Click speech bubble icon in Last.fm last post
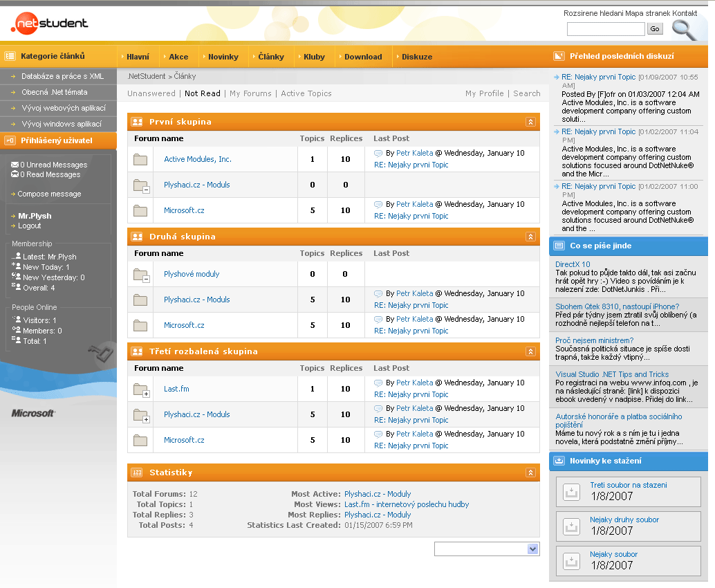The image size is (715, 588). pyautogui.click(x=378, y=383)
